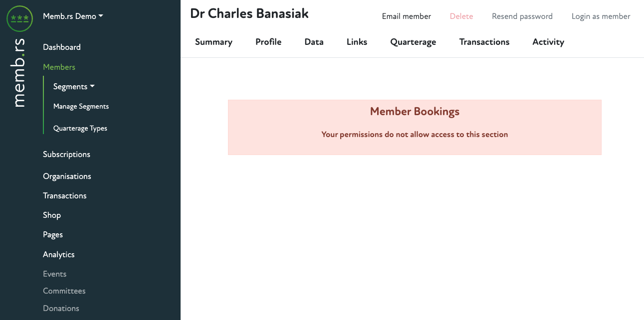
Task: Open Events in the sidebar
Action: point(54,274)
